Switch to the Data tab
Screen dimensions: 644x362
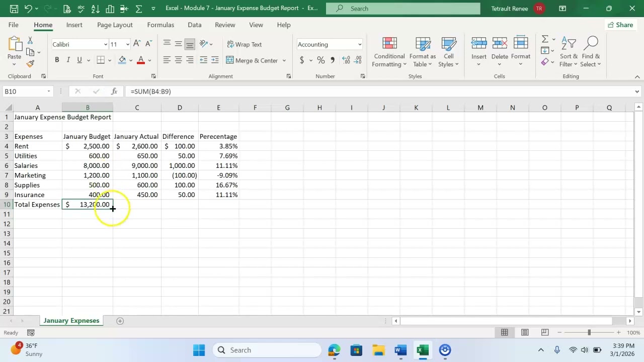[x=194, y=25]
